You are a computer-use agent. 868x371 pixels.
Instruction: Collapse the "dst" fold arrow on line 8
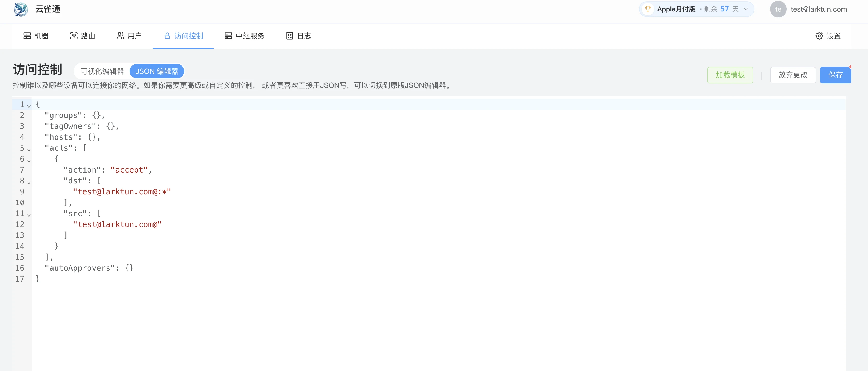(29, 183)
